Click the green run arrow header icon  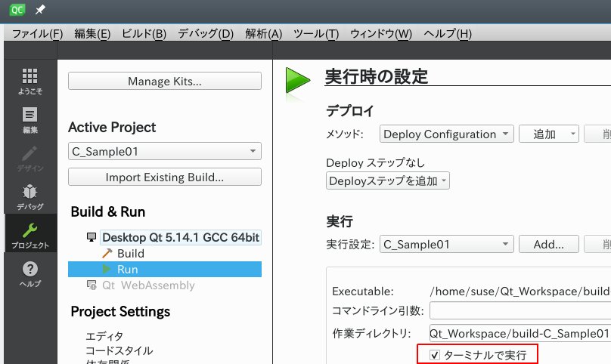pos(298,80)
